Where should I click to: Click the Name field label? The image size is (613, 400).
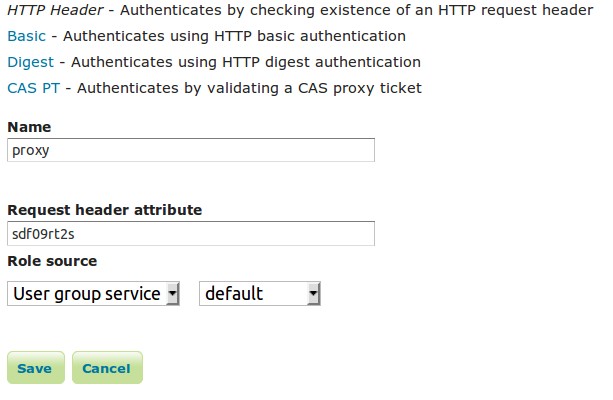tap(29, 128)
